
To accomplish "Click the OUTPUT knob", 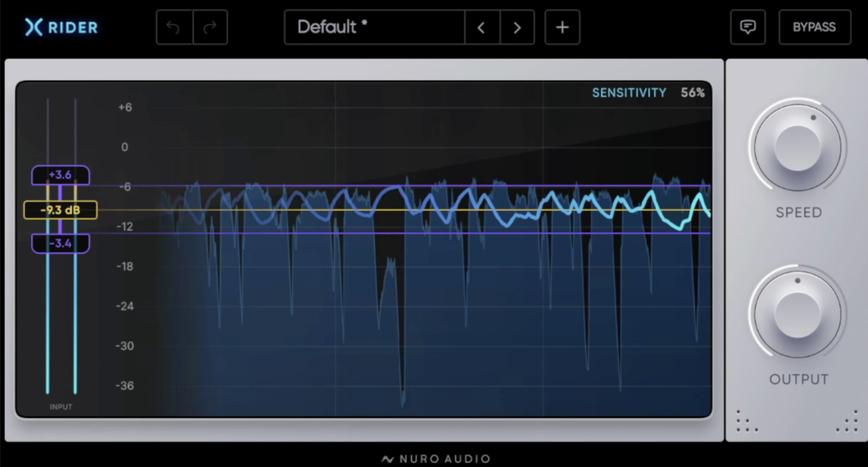I will [x=797, y=313].
